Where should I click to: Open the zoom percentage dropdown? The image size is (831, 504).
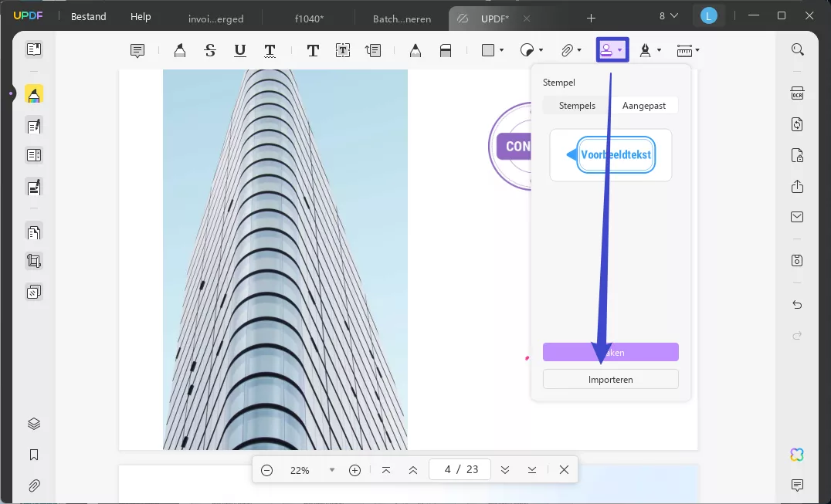[332, 469]
